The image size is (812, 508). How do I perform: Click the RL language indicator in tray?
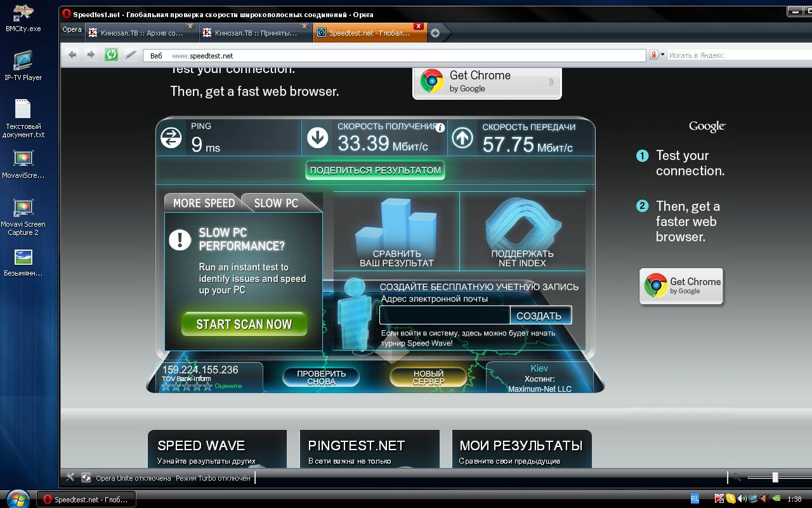[x=695, y=499]
